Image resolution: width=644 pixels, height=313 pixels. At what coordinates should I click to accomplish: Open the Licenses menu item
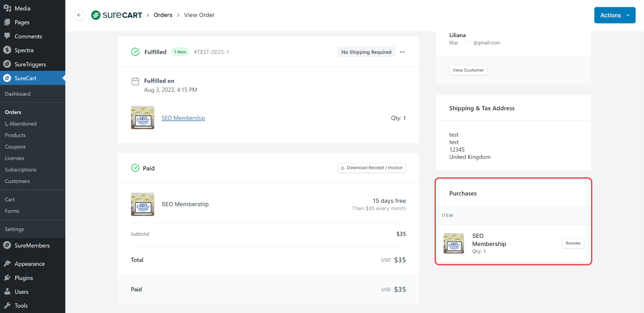click(14, 158)
